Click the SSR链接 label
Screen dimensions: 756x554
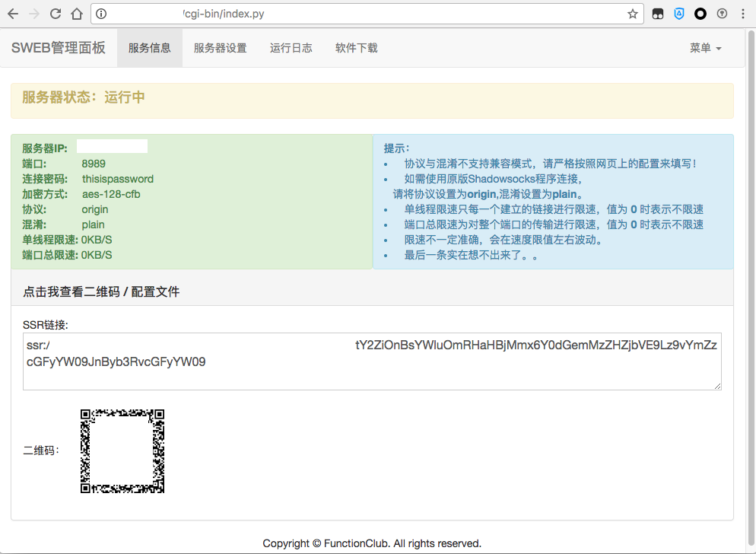(x=46, y=325)
